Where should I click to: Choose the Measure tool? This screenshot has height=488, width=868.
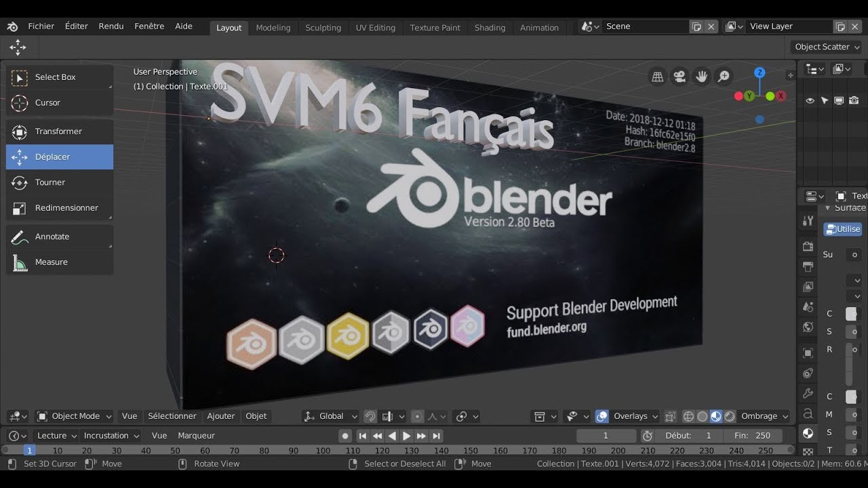point(60,262)
